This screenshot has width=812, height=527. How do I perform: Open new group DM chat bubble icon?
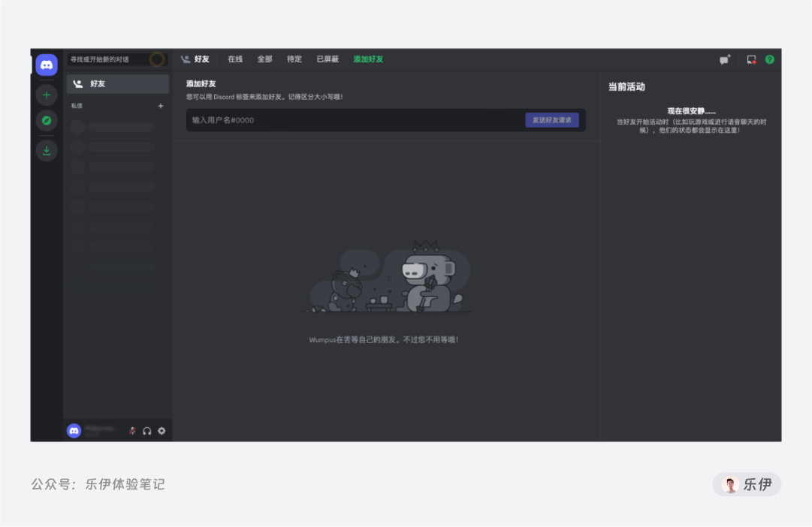pyautogui.click(x=725, y=59)
